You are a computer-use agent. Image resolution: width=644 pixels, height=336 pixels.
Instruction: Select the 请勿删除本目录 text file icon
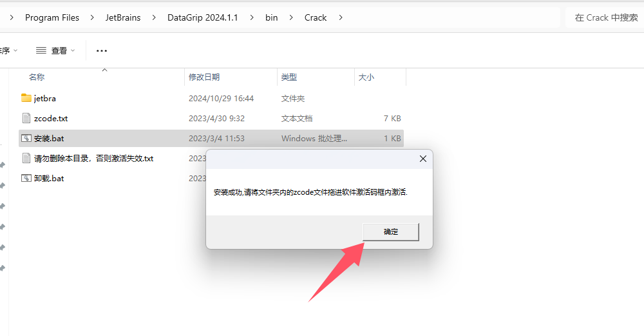click(26, 159)
